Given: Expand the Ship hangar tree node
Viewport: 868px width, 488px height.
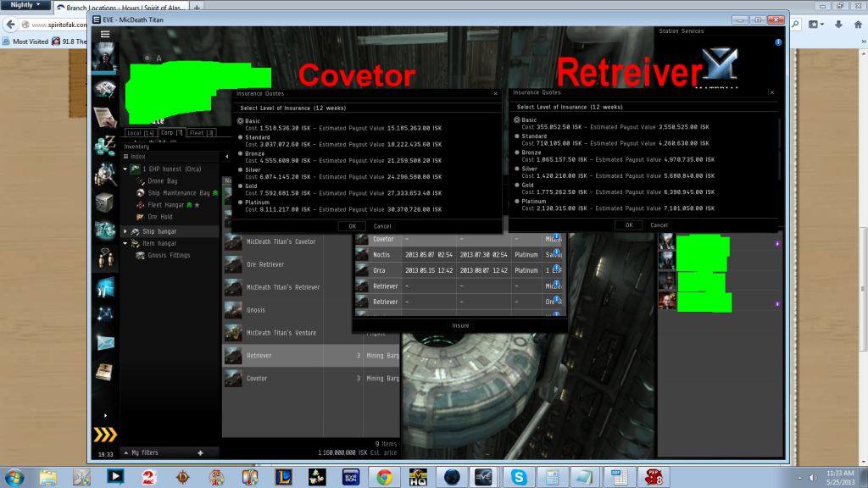Looking at the screenshot, I should click(125, 231).
